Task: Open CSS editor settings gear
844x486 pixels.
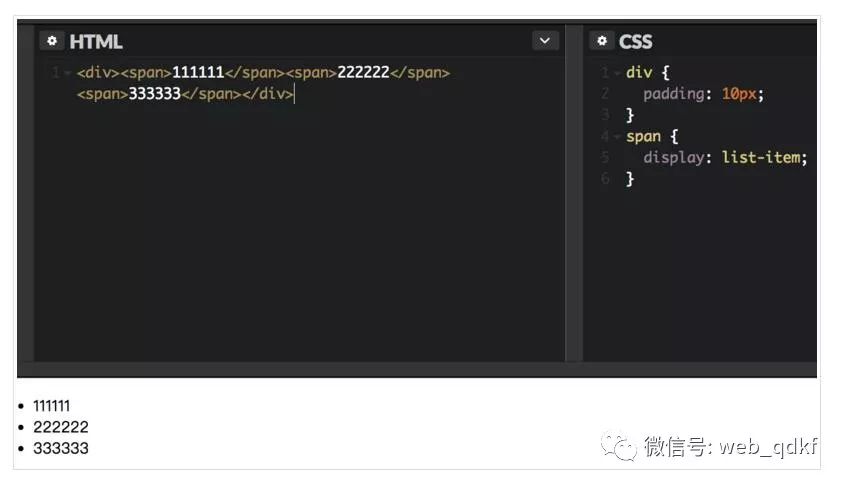Action: [601, 41]
